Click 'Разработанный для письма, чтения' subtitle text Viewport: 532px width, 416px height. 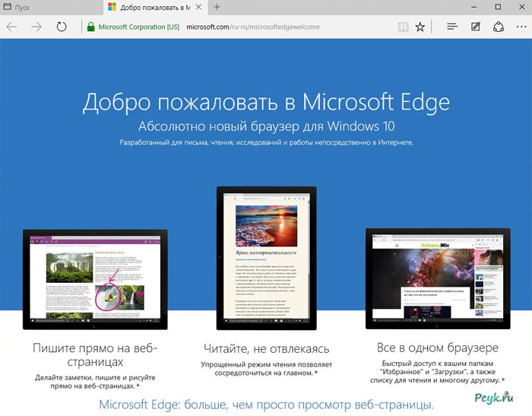tap(266, 142)
